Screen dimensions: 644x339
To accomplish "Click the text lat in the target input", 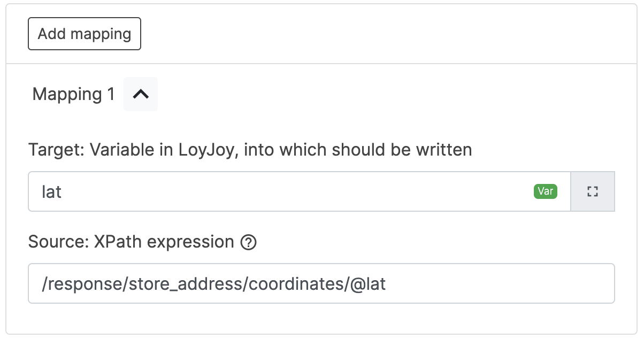I will click(x=52, y=191).
